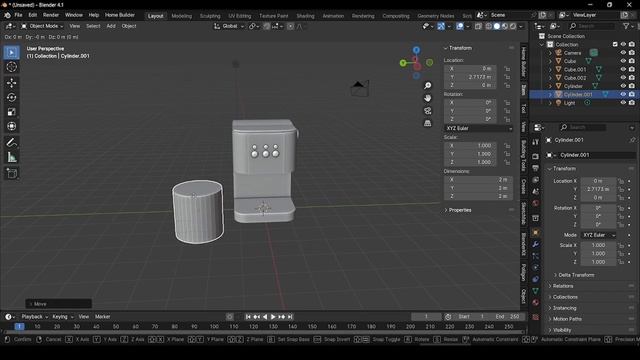Expand the Camera item in outliner

point(550,53)
